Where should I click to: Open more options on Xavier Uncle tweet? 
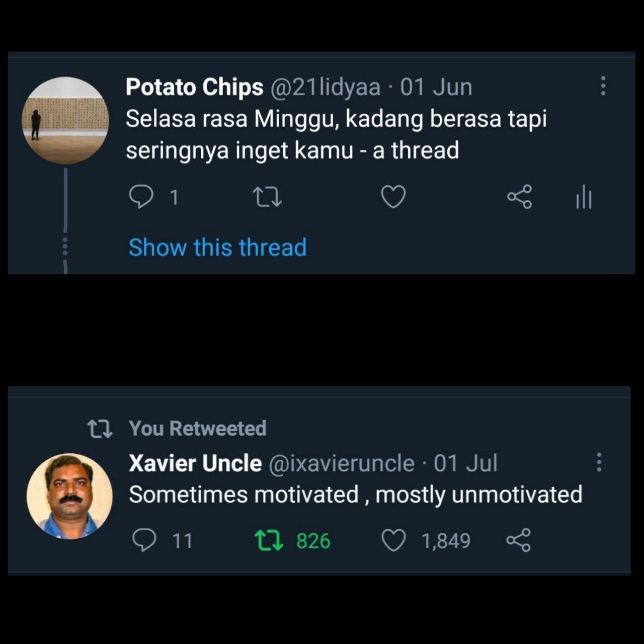tap(599, 462)
